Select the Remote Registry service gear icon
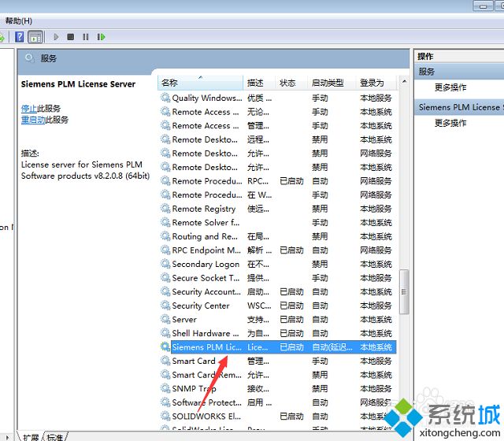The image size is (504, 441). [x=165, y=209]
